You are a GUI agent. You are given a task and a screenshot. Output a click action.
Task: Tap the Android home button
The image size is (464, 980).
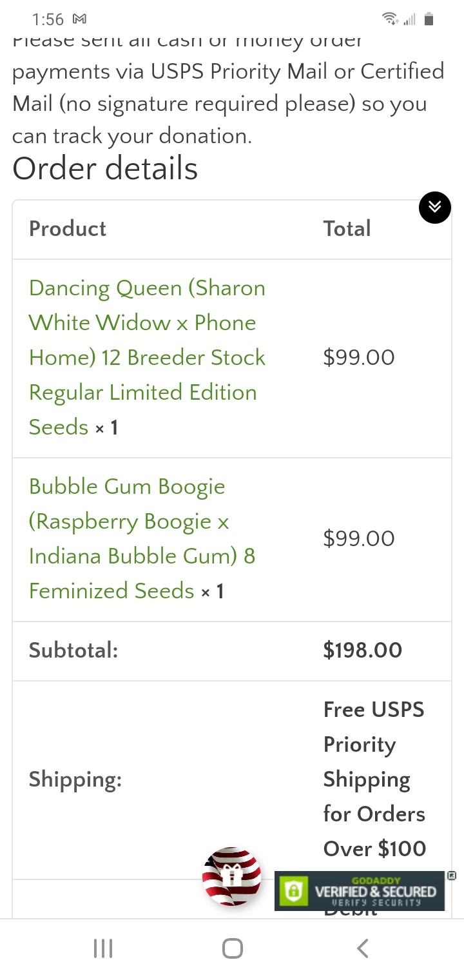coord(232,948)
